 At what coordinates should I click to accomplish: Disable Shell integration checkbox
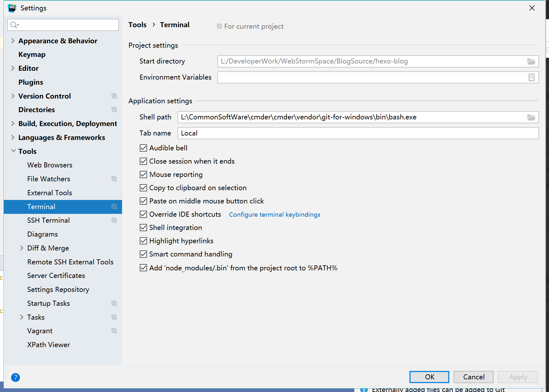tap(143, 227)
